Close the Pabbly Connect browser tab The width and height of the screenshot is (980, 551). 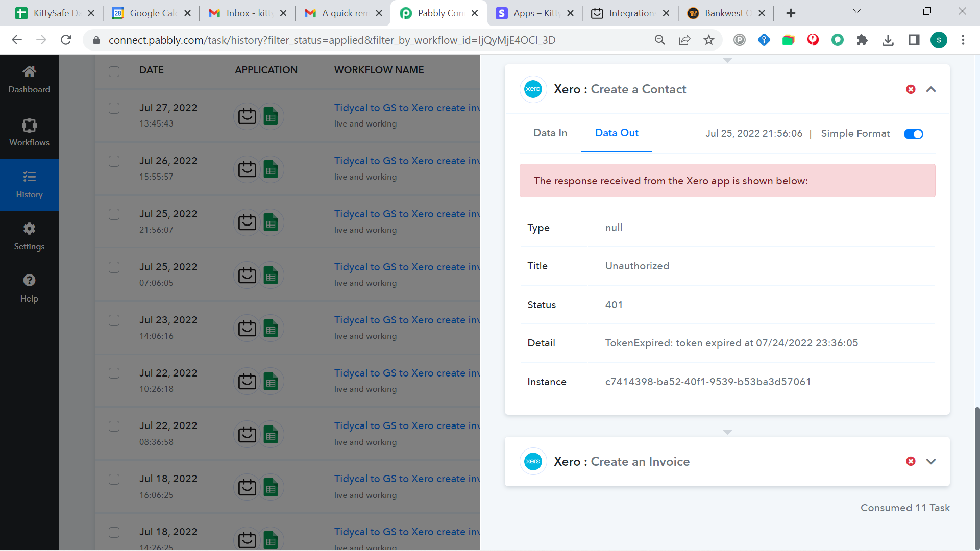click(475, 13)
